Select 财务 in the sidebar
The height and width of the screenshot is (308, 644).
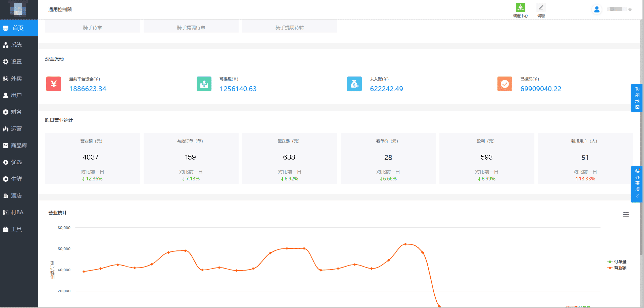(x=16, y=112)
